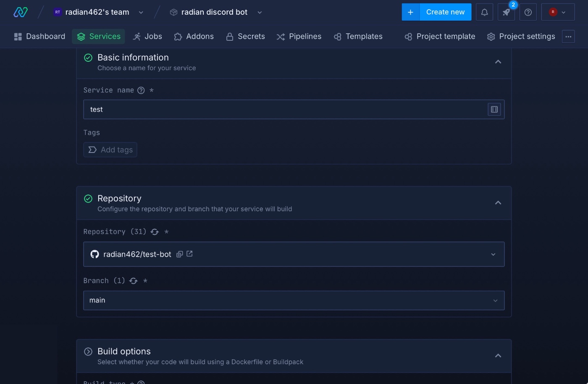The width and height of the screenshot is (588, 384).
Task: Click the Create new button
Action: 445,12
